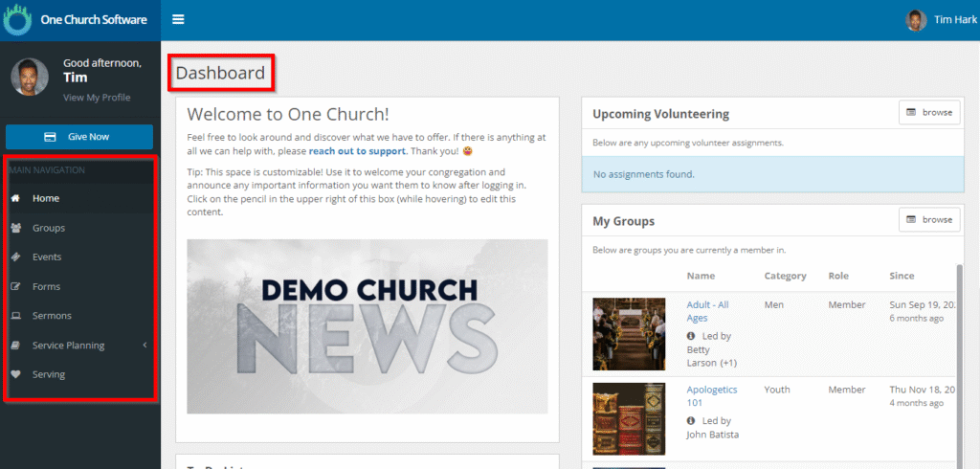This screenshot has height=469, width=980.
Task: Click the Name column header
Action: point(701,276)
